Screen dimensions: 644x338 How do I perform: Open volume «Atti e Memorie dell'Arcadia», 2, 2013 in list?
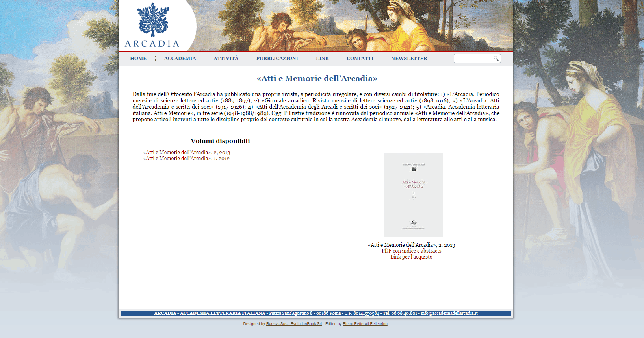(x=187, y=152)
